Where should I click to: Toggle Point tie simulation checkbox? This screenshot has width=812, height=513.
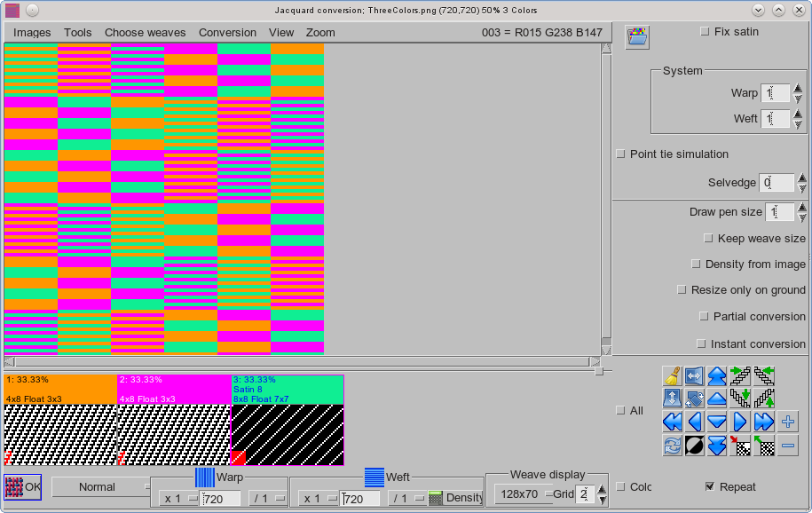coord(620,154)
